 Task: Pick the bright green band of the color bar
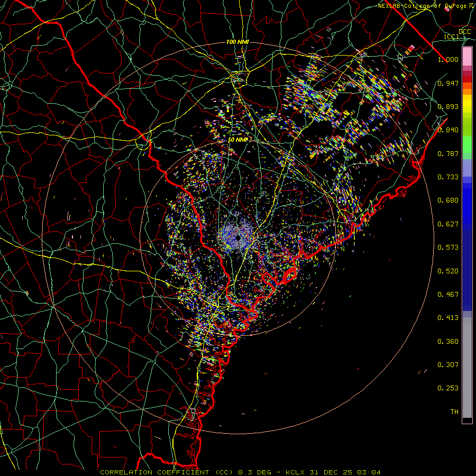tap(467, 145)
